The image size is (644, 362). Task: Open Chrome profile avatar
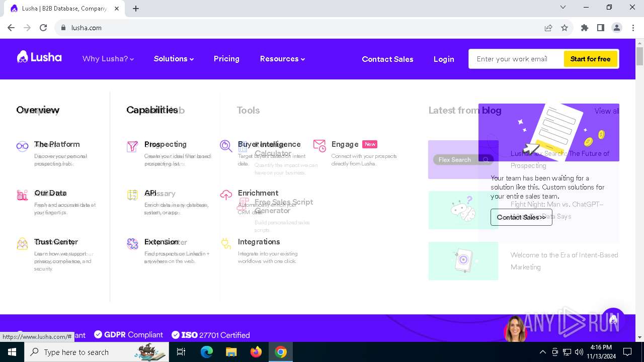tap(617, 28)
